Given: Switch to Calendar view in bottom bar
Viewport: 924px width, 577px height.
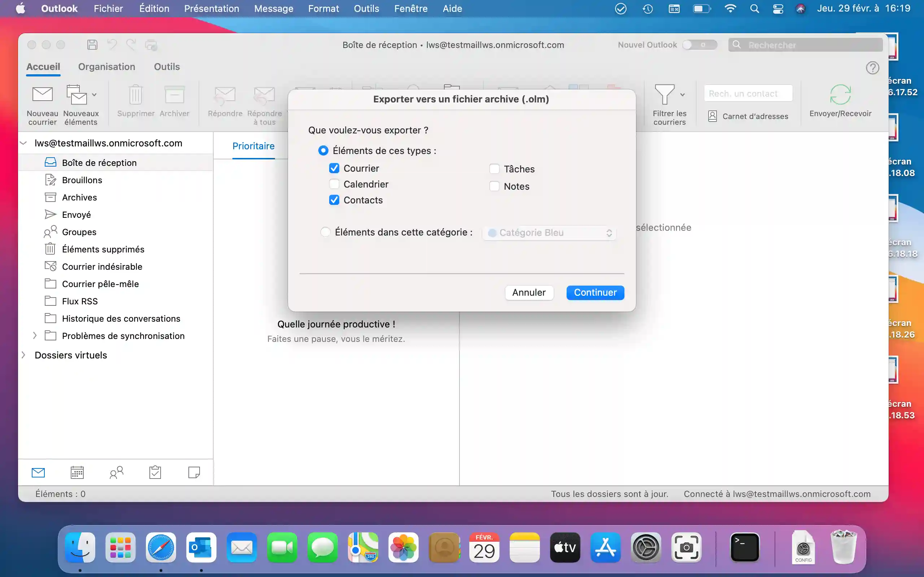Looking at the screenshot, I should pos(77,472).
